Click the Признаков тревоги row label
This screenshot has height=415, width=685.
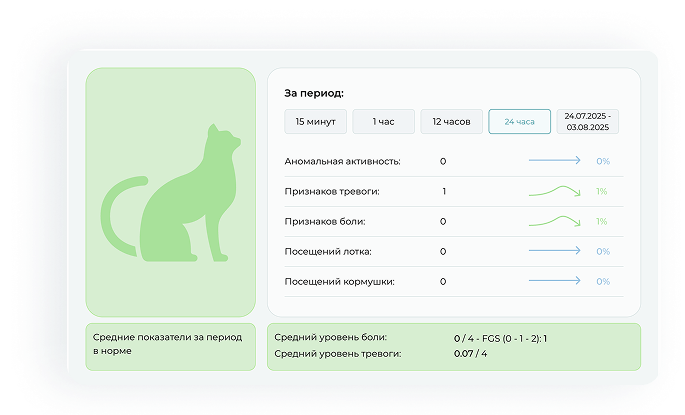pos(332,191)
